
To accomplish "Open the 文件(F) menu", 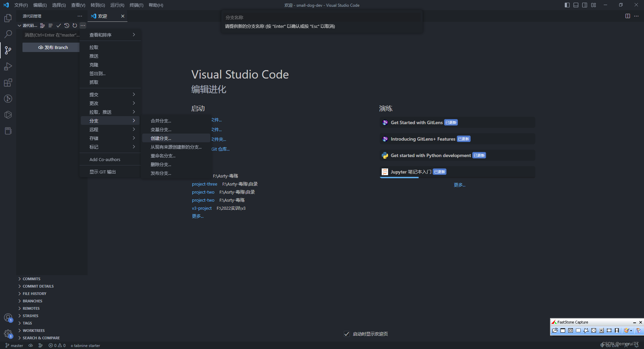I will (x=21, y=5).
